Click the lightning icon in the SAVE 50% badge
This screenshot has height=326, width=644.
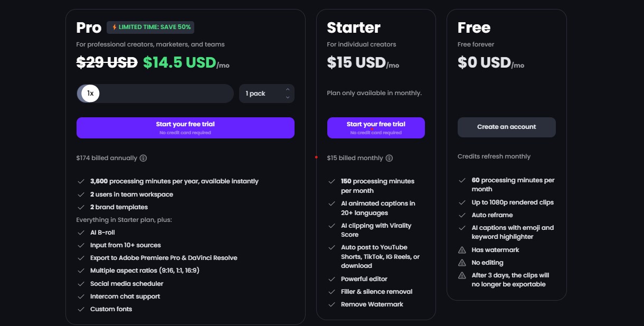(114, 27)
